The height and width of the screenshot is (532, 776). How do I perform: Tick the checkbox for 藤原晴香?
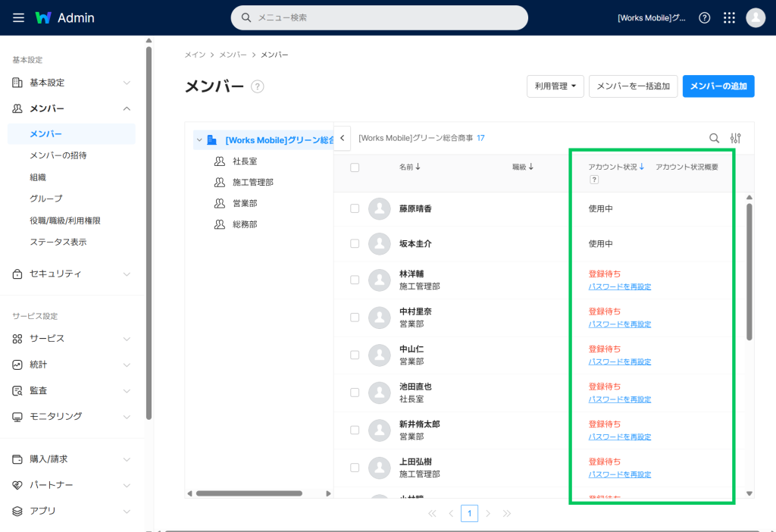click(x=355, y=208)
